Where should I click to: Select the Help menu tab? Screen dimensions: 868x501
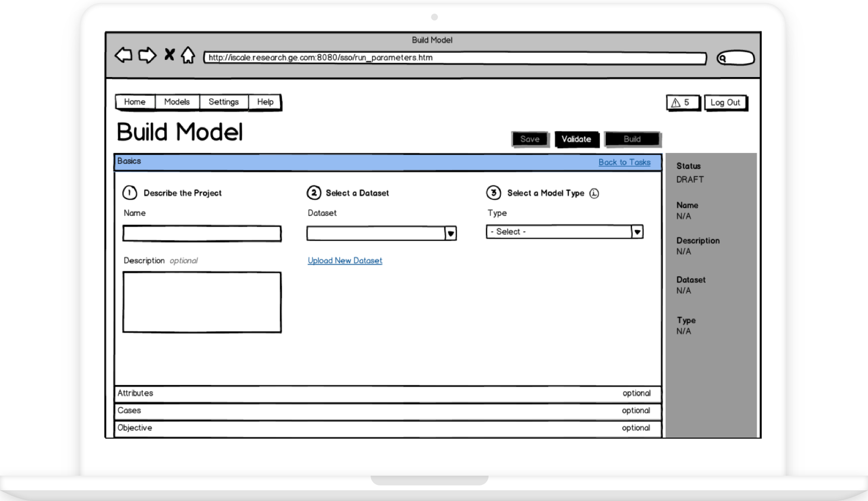(265, 102)
